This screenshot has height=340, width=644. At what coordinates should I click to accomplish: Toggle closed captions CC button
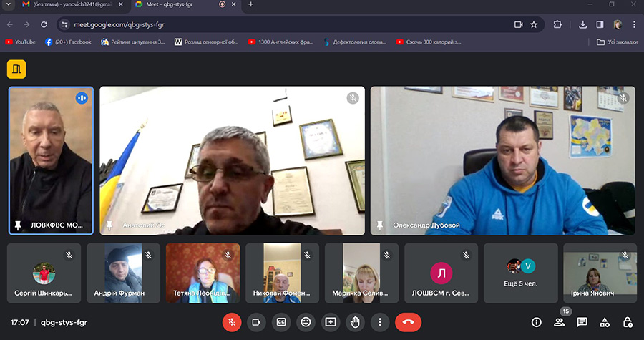(x=281, y=322)
